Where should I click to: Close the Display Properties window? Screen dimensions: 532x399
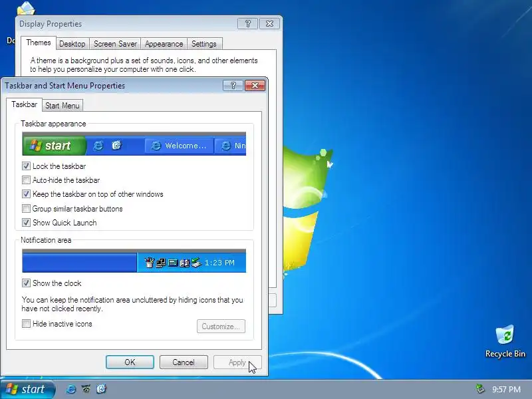pos(269,24)
